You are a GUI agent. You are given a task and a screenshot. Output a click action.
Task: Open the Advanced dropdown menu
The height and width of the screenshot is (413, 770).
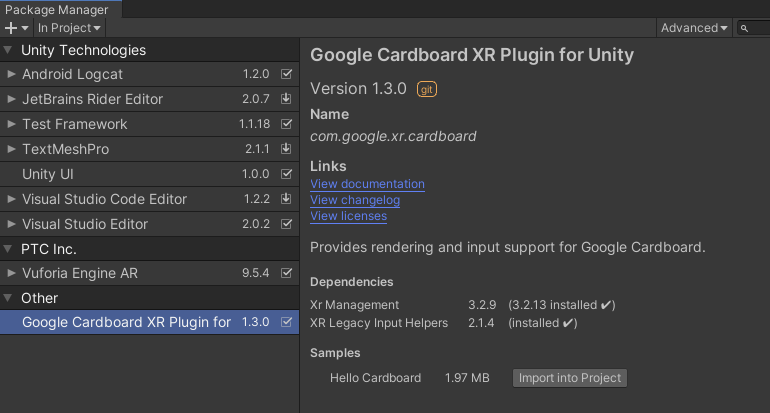click(694, 28)
